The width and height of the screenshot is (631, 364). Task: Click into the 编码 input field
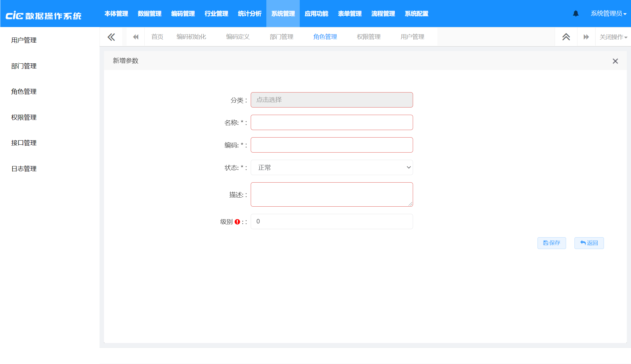click(332, 145)
